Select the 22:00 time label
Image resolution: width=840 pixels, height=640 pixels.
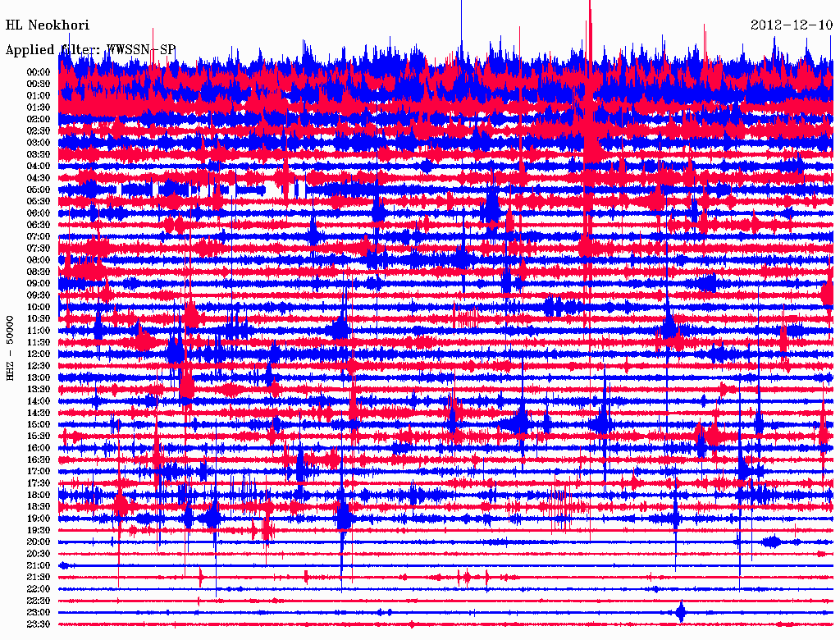(38, 589)
